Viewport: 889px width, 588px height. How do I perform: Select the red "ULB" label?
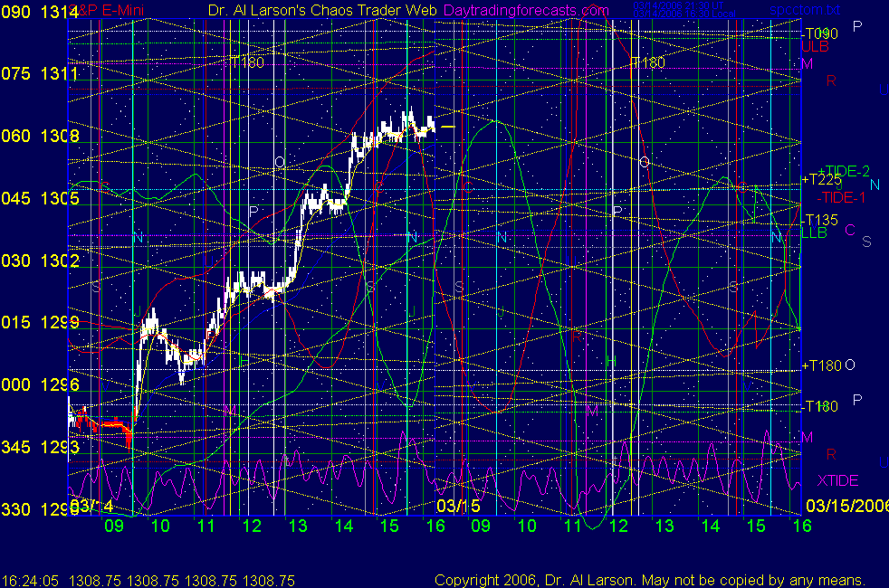coord(816,46)
